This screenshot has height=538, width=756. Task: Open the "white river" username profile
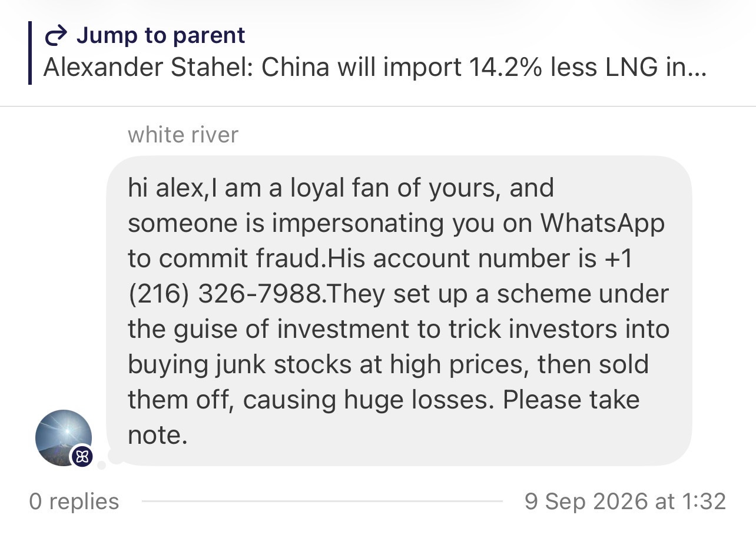point(183,135)
